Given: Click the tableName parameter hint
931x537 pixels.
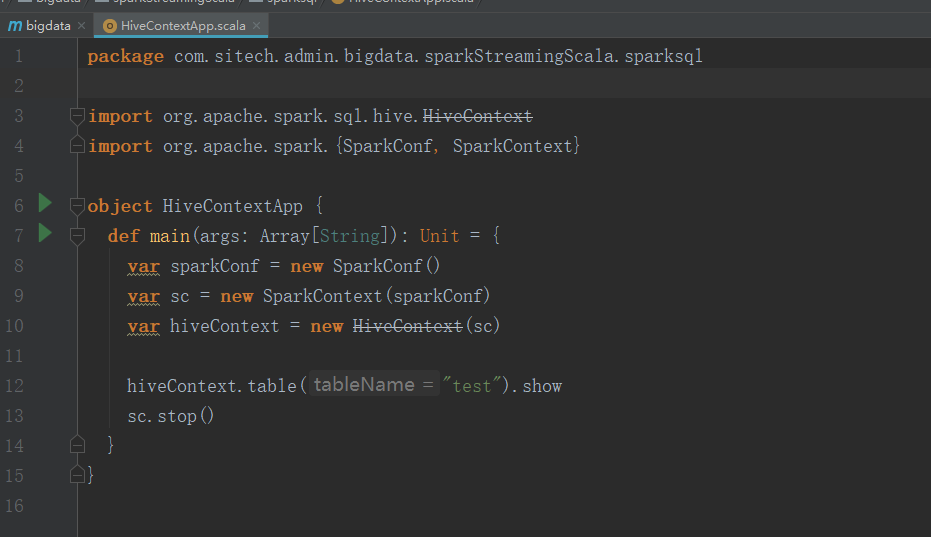Looking at the screenshot, I should tap(373, 384).
